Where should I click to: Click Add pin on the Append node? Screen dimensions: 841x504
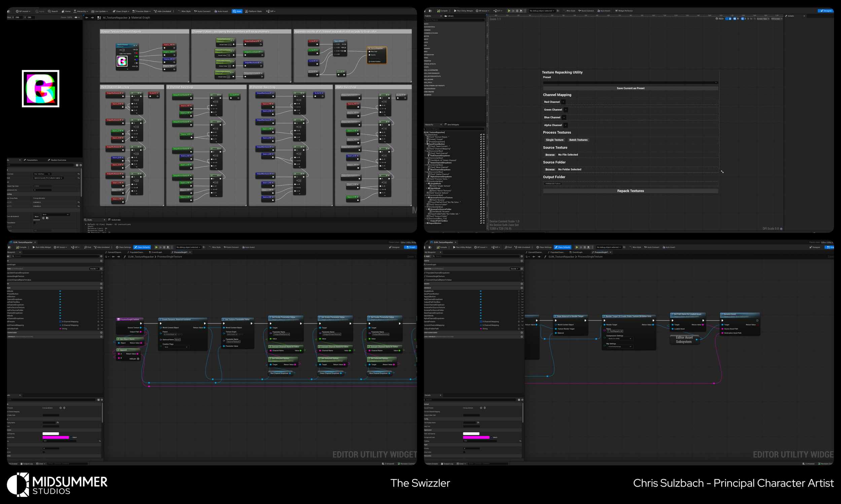138,359
